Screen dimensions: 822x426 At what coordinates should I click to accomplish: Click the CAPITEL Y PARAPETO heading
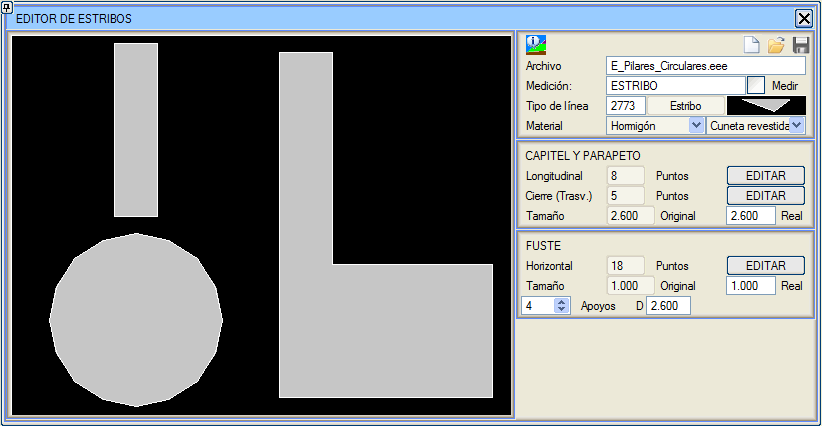[x=583, y=156]
